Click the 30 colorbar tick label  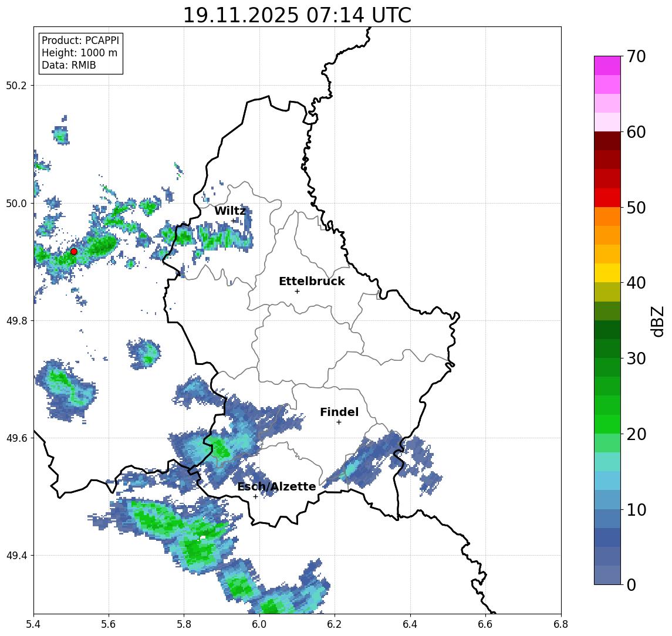[x=636, y=358]
